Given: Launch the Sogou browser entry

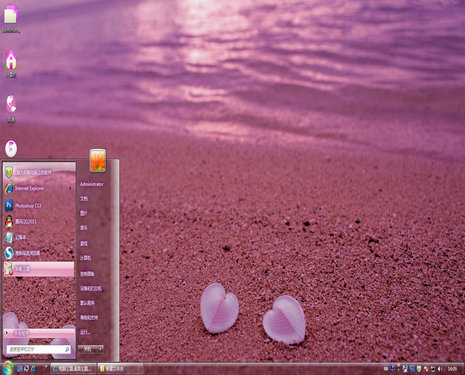Looking at the screenshot, I should click(x=39, y=253).
